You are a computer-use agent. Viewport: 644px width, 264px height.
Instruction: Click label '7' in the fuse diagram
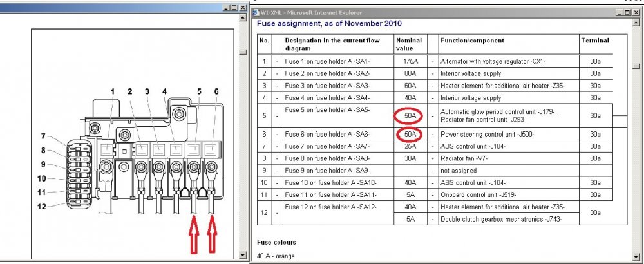click(43, 137)
